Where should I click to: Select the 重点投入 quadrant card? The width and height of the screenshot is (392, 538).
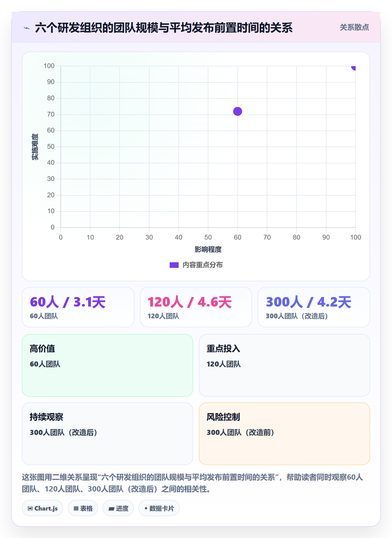(284, 365)
